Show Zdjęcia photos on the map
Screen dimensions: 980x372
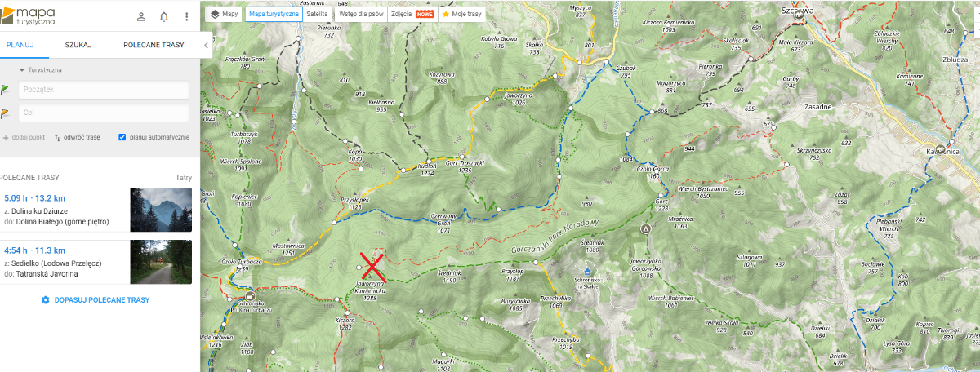412,14
